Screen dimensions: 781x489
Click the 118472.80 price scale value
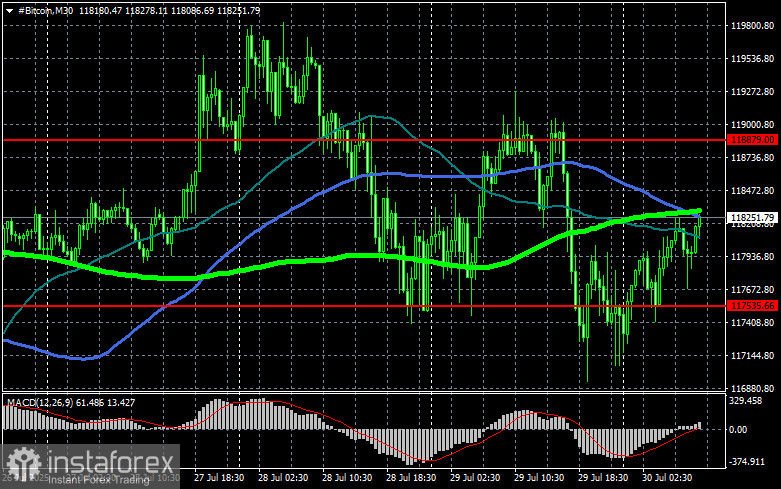(x=752, y=190)
